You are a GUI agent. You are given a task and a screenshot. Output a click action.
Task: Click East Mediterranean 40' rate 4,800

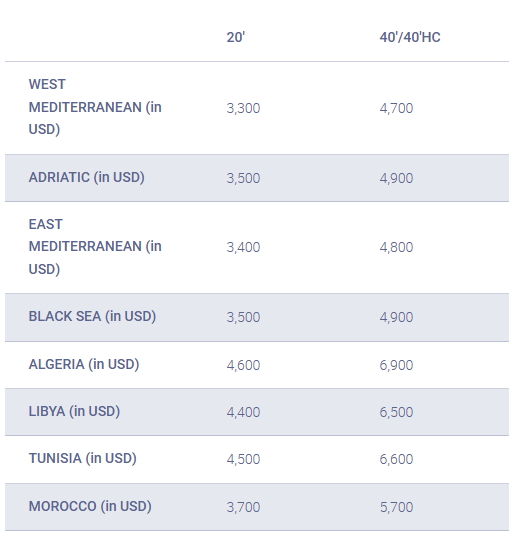(x=396, y=248)
